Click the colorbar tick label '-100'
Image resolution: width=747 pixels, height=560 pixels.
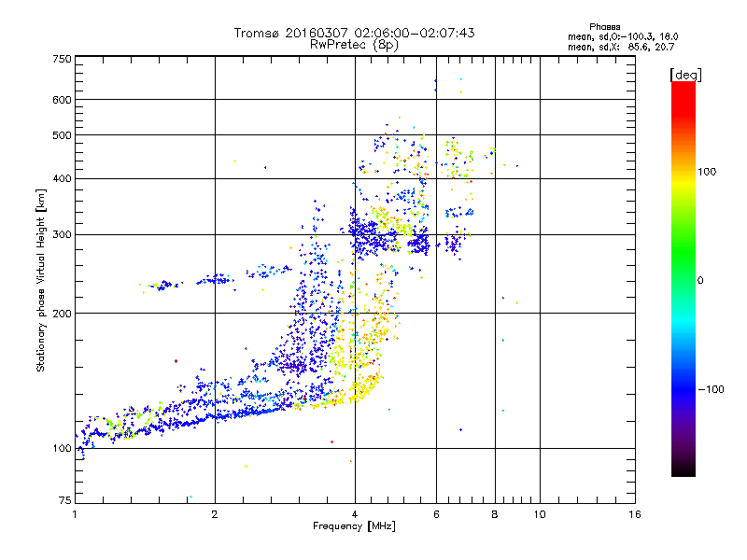coord(711,389)
